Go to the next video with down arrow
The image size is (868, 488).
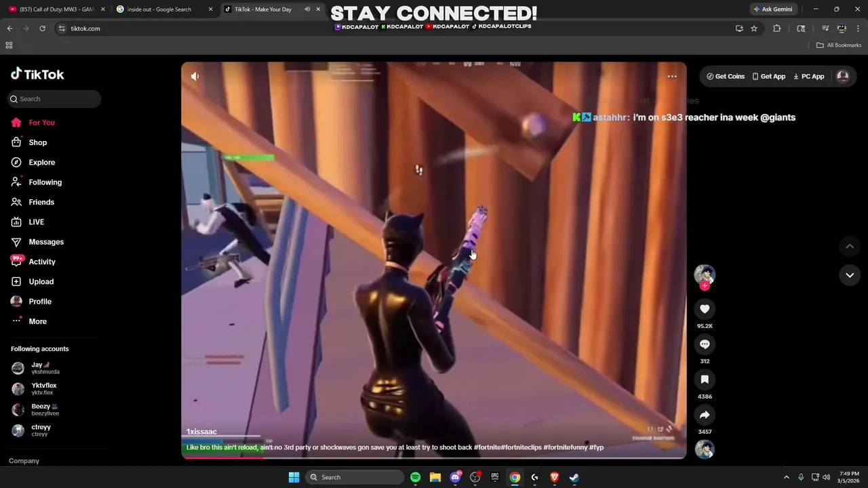pyautogui.click(x=850, y=274)
